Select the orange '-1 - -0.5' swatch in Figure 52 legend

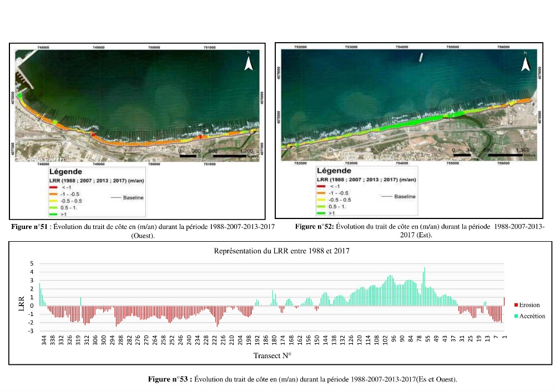click(x=321, y=193)
